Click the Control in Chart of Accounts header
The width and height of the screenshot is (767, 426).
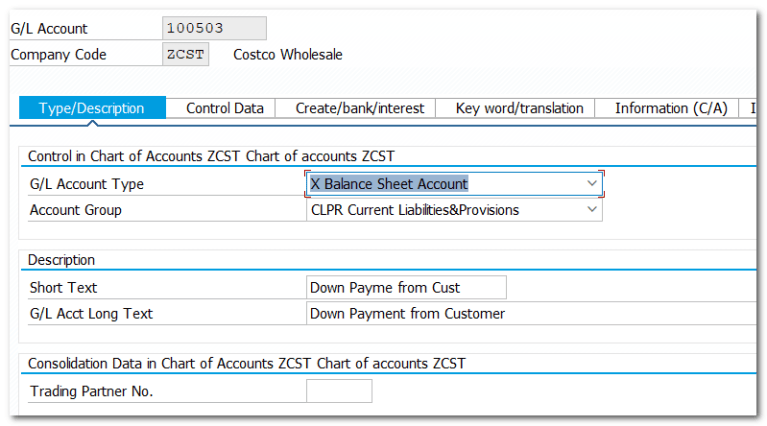[x=211, y=156]
